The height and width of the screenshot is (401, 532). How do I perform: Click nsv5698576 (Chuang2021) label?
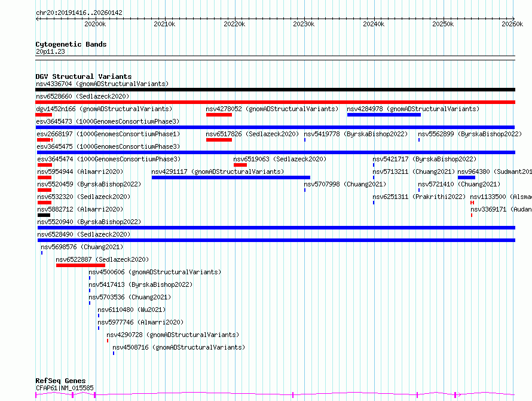(x=82, y=247)
